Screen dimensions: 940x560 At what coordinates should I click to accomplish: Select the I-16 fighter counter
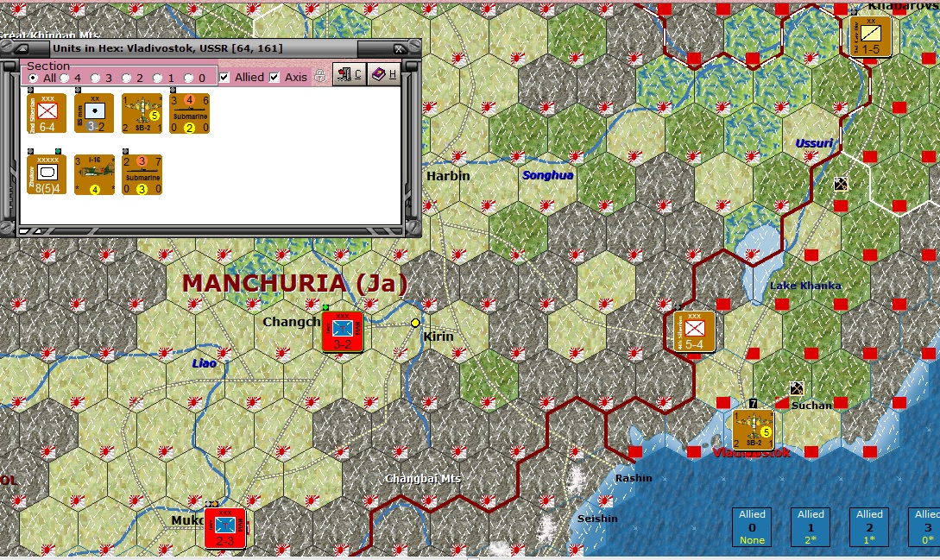[94, 174]
